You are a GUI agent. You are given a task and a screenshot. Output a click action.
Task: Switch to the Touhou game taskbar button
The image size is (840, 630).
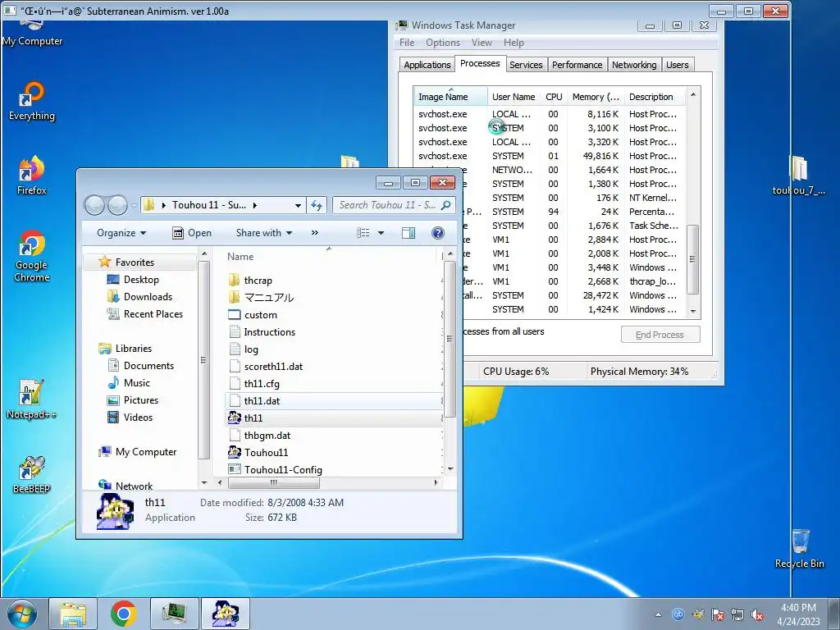coord(226,614)
